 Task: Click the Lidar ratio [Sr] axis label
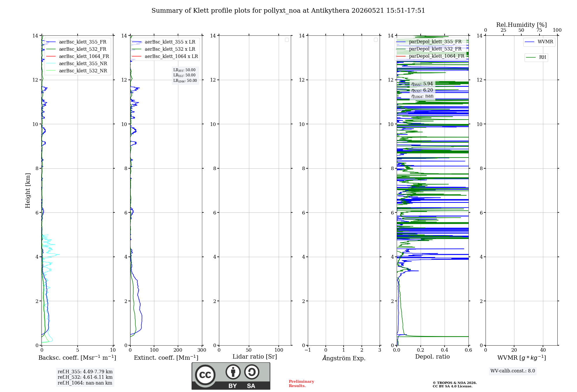pos(255,357)
